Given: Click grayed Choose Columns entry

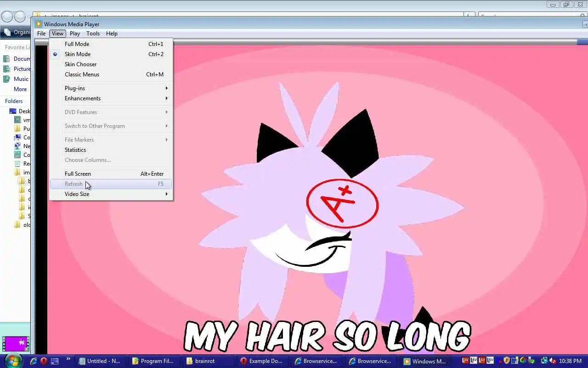Looking at the screenshot, I should pos(111,160).
